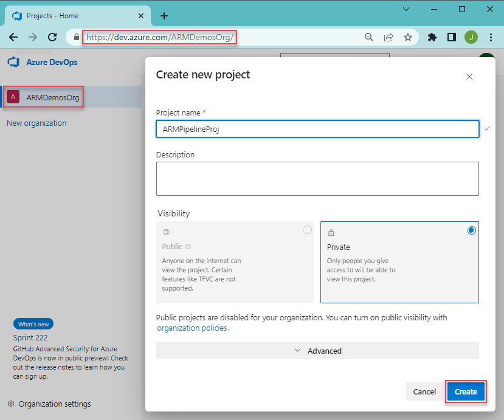Open browser extensions puzzle icon
Screen dimensions: 504x420
tap(432, 37)
